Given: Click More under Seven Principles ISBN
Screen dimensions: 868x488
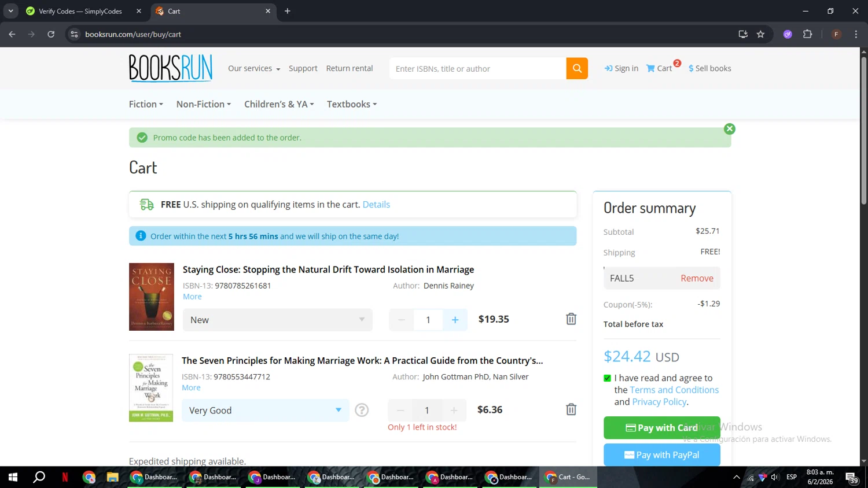Looking at the screenshot, I should click(191, 387).
